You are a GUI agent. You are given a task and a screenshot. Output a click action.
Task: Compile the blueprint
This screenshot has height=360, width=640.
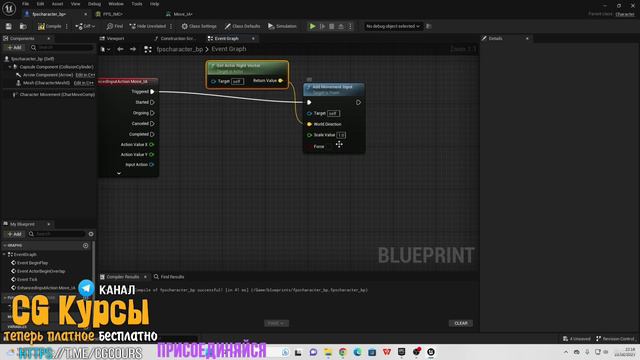pyautogui.click(x=49, y=26)
